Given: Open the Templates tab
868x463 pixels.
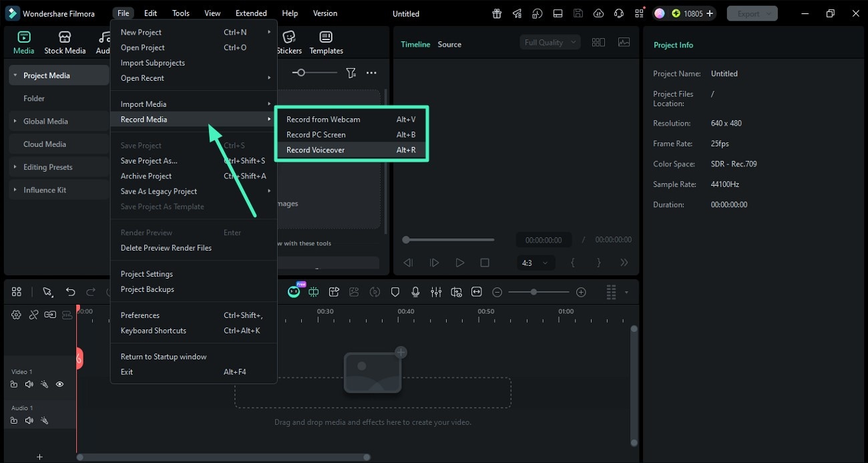Looking at the screenshot, I should pos(326,43).
